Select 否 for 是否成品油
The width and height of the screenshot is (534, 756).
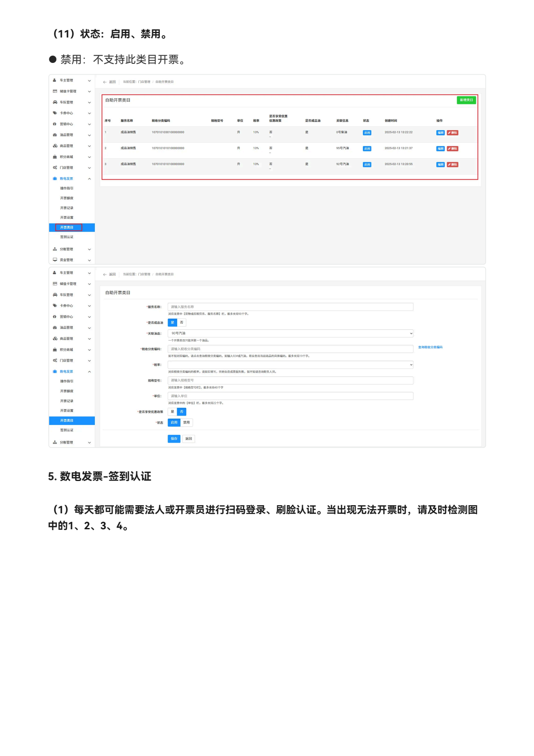click(x=181, y=322)
